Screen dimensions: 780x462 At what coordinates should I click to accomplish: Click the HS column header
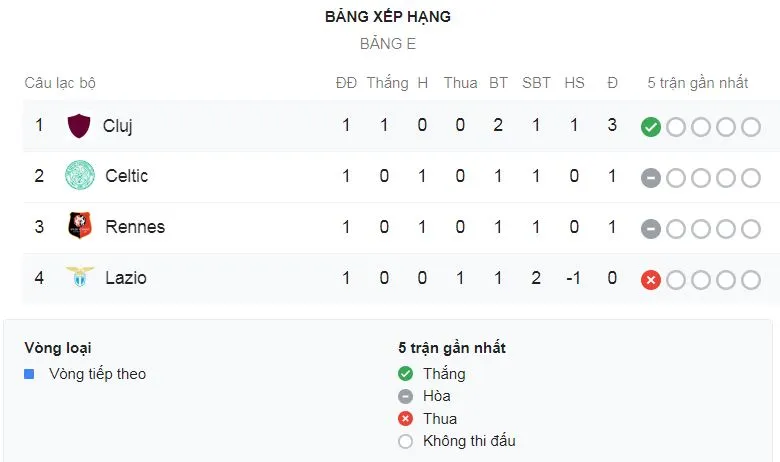coord(574,83)
